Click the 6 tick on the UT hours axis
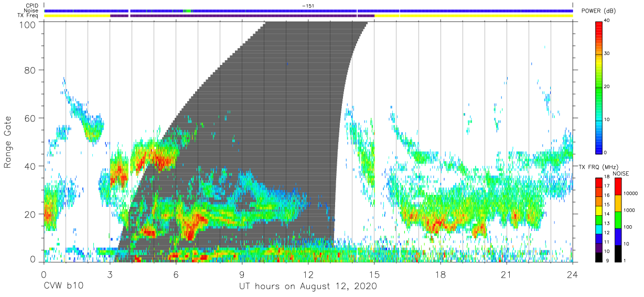The width and height of the screenshot is (644, 297). pos(176,274)
